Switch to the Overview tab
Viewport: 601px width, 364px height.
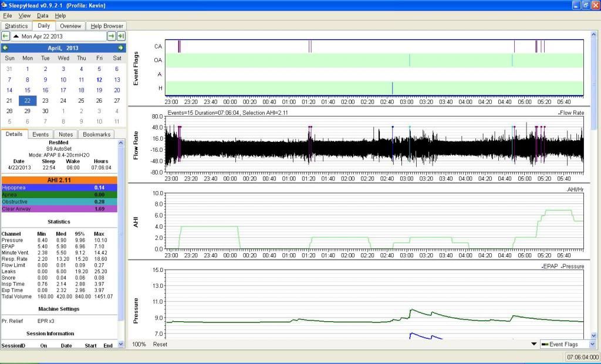70,26
